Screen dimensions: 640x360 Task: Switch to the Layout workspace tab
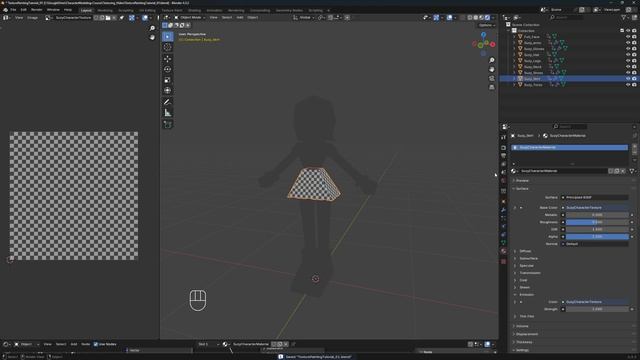[86, 10]
